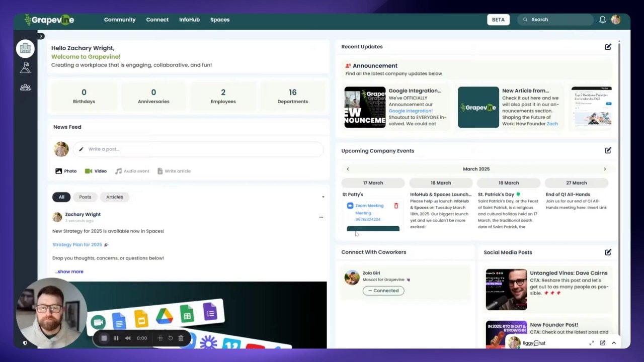Toggle Connected status with Zola Girl
644x362 pixels.
click(x=383, y=290)
